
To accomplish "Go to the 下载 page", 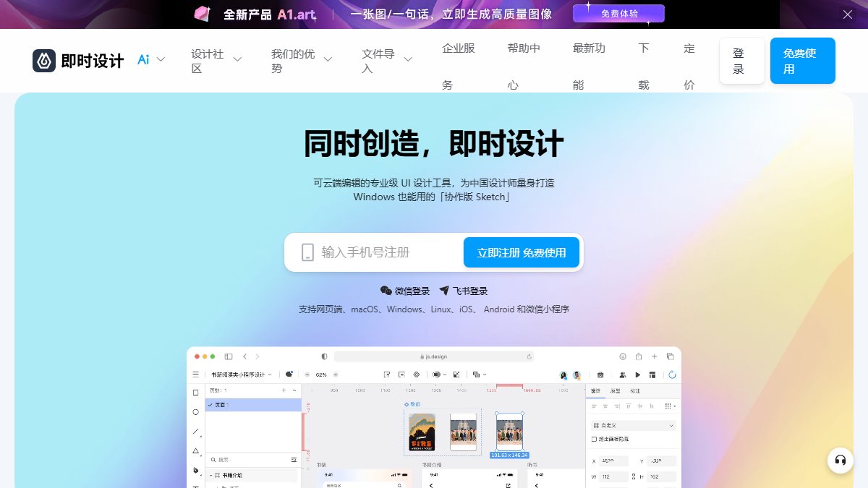I will 644,67.
